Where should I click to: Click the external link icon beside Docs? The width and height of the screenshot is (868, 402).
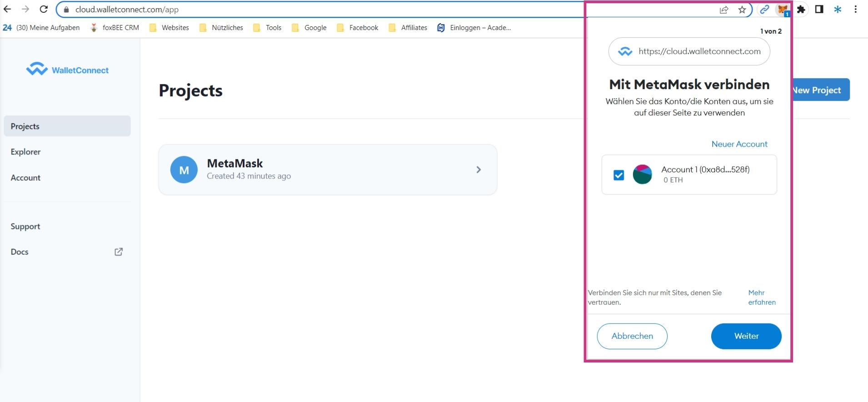point(119,252)
